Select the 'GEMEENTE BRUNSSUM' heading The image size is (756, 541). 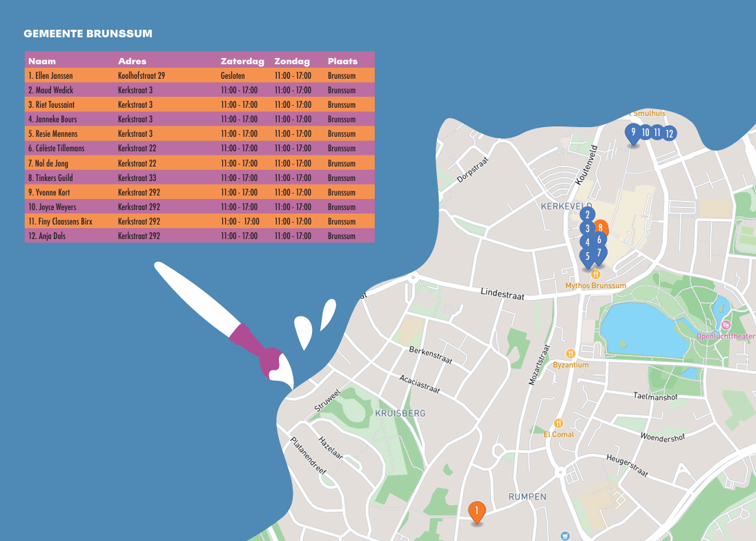click(88, 34)
